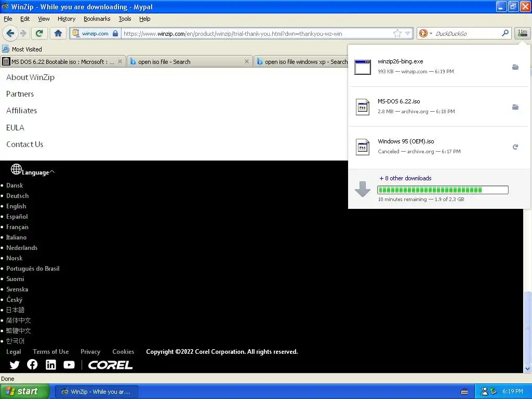Image resolution: width=532 pixels, height=399 pixels.
Task: Click the MS-DOS 6.22.iso file icon
Action: 362,107
